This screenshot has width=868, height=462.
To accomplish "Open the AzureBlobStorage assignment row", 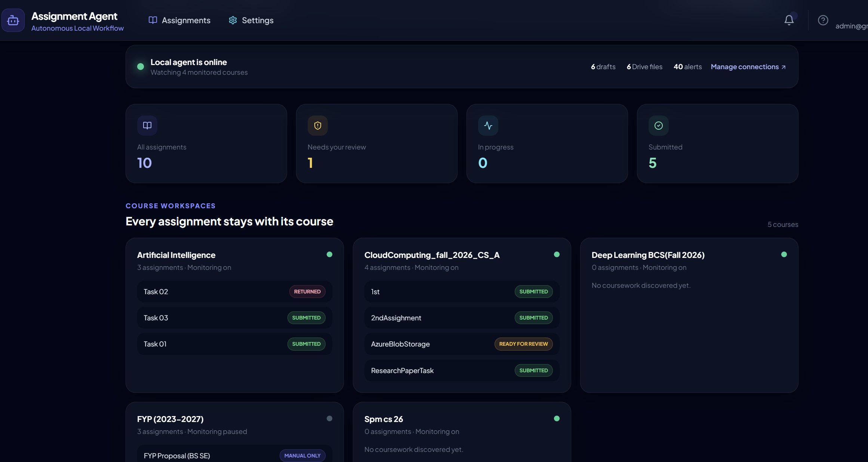I will pos(462,344).
